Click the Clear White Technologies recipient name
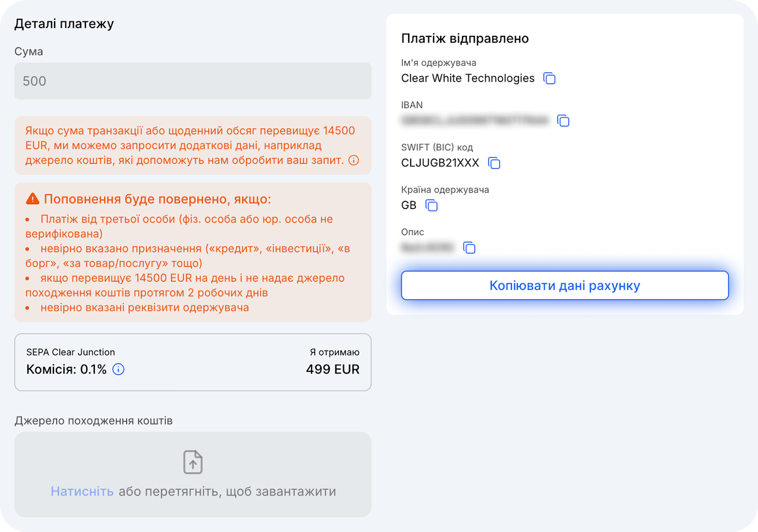 click(468, 78)
